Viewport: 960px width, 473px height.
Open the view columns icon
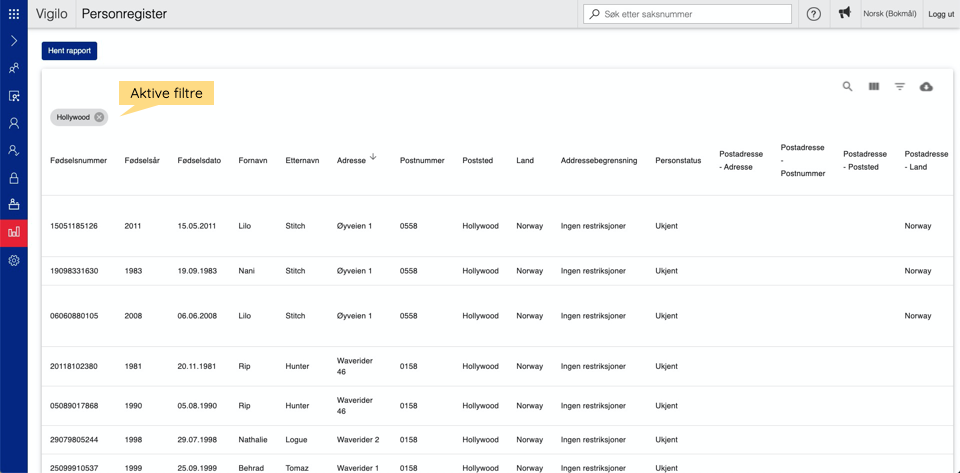coord(874,87)
